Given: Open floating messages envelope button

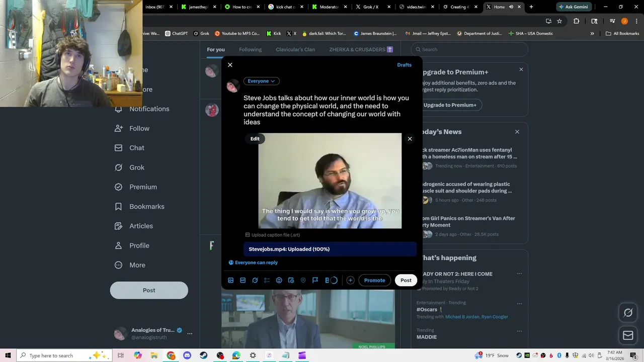Looking at the screenshot, I should click(628, 335).
